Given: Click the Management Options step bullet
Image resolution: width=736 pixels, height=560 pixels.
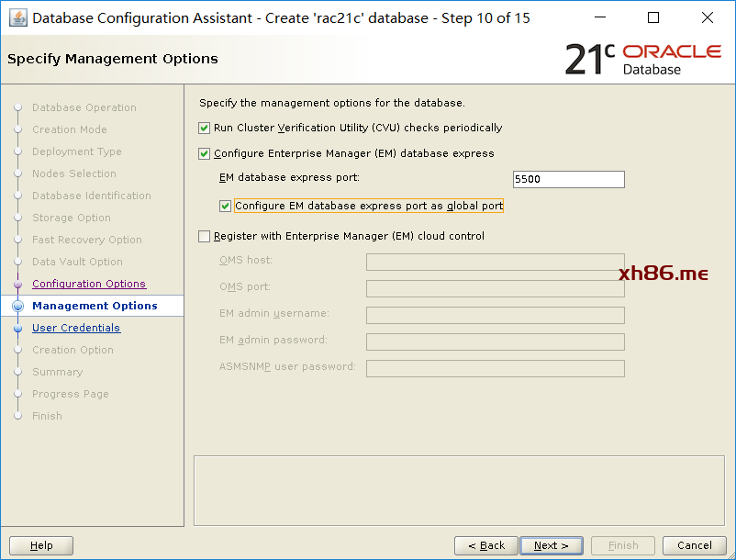Looking at the screenshot, I should coord(17,307).
